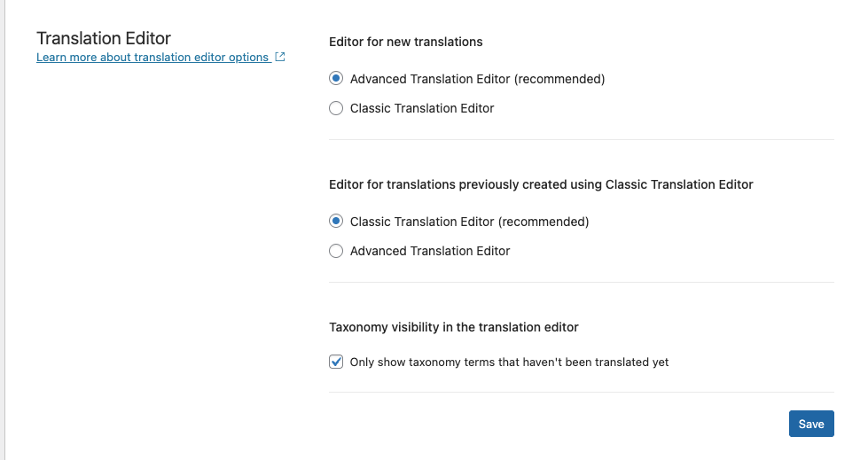The height and width of the screenshot is (460, 868).
Task: Click the "Editor for new translations" heading
Action: pos(406,42)
